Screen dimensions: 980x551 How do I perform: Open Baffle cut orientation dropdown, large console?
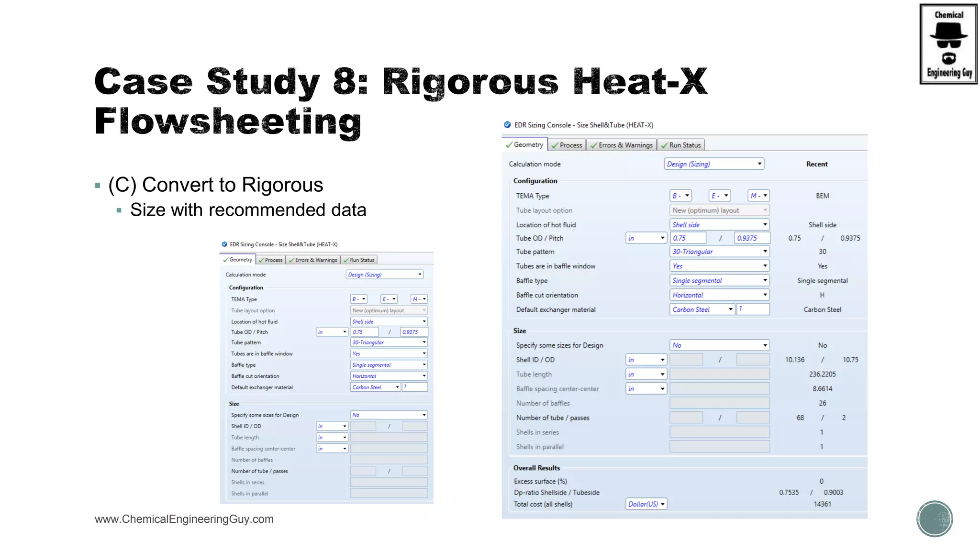720,295
